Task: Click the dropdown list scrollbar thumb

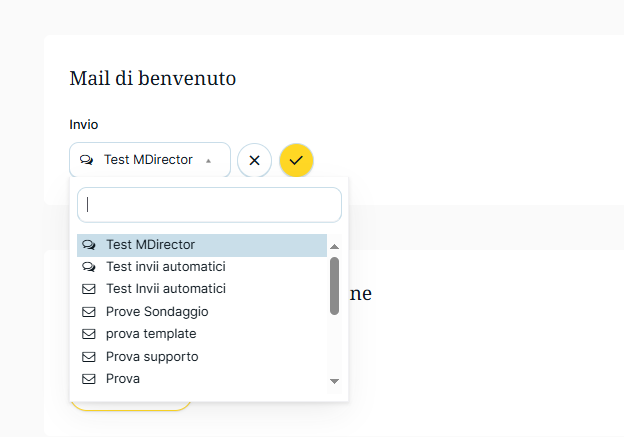Action: 334,285
